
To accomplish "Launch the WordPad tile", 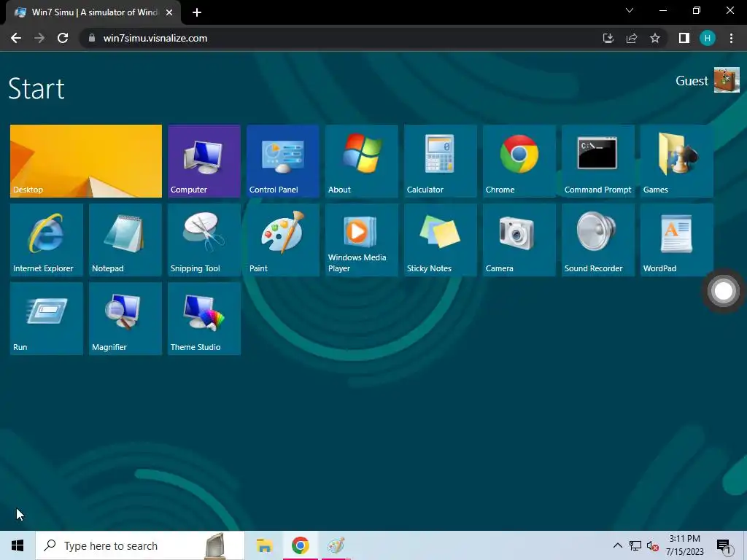I will click(x=677, y=240).
